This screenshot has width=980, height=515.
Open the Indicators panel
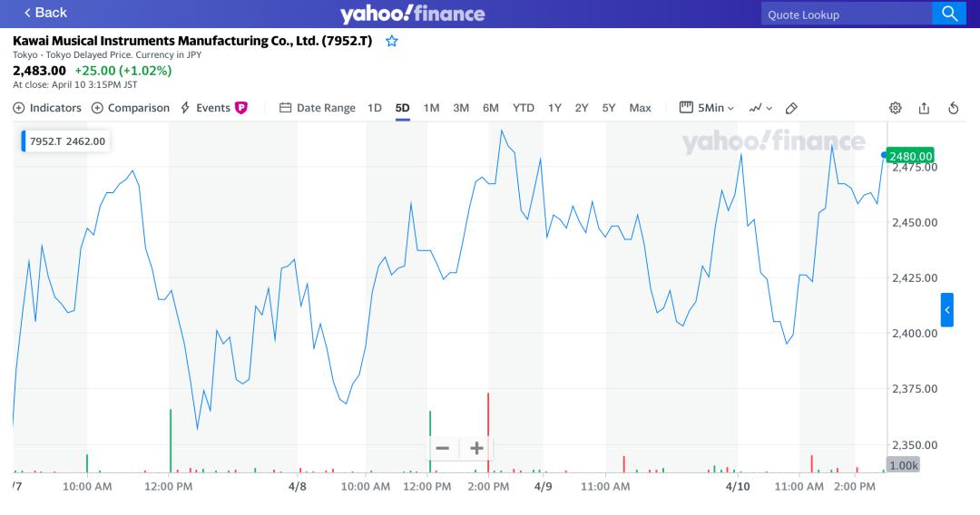47,108
